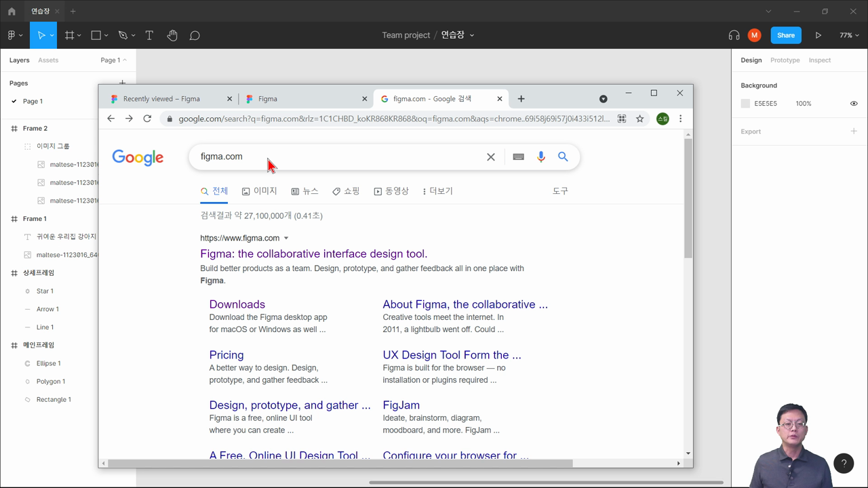This screenshot has width=868, height=488.
Task: Click the Chrome vertical scrollbar thumb
Action: pos(688,199)
